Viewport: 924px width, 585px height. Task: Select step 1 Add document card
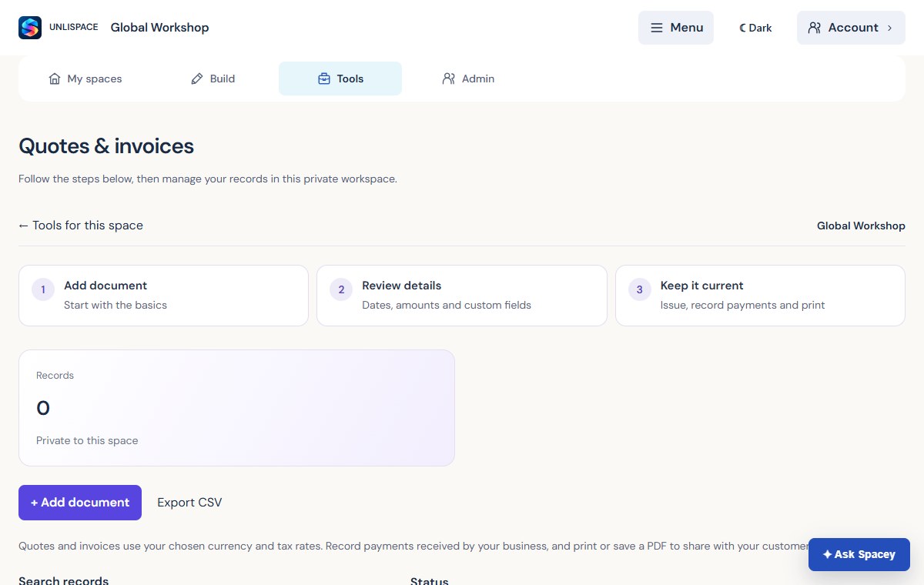click(163, 296)
